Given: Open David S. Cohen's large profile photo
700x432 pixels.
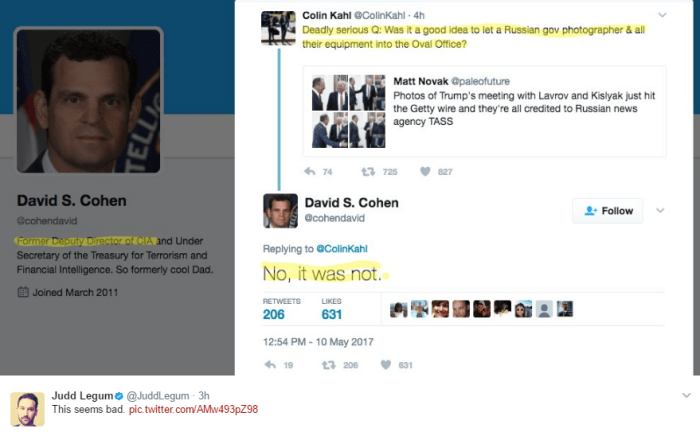Looking at the screenshot, I should [88, 100].
